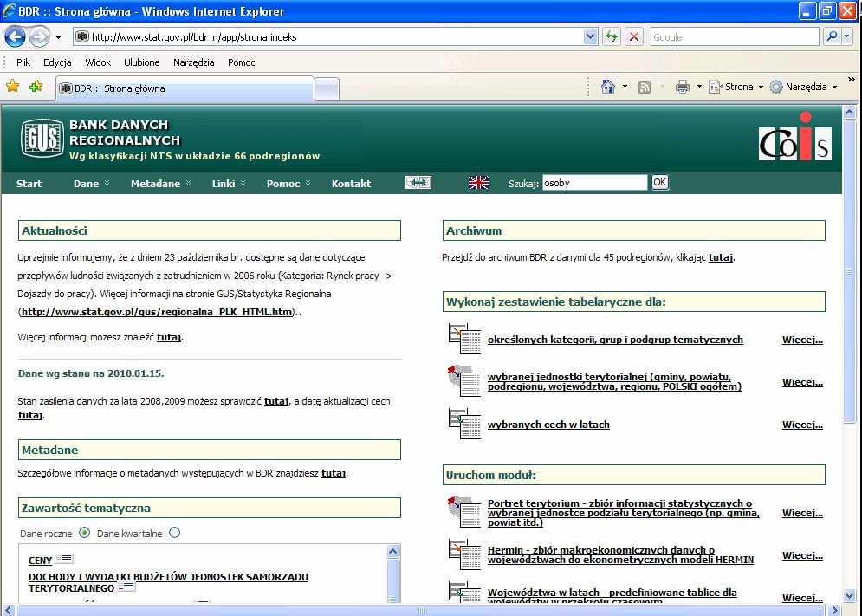
Task: Expand the Linki navigation menu
Action: click(229, 184)
